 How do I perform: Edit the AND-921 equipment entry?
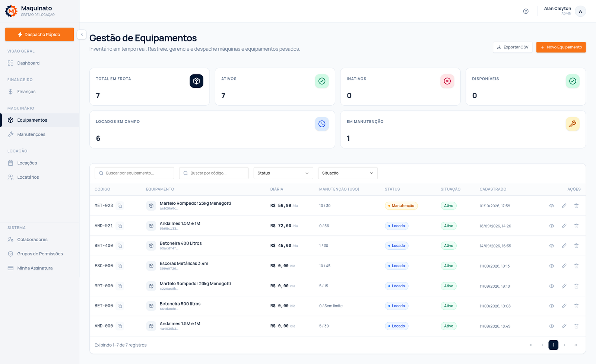[x=564, y=226]
